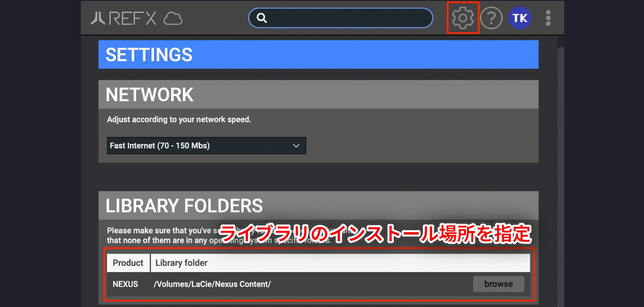Open help with the question mark icon
The image size is (644, 307).
coord(491,18)
